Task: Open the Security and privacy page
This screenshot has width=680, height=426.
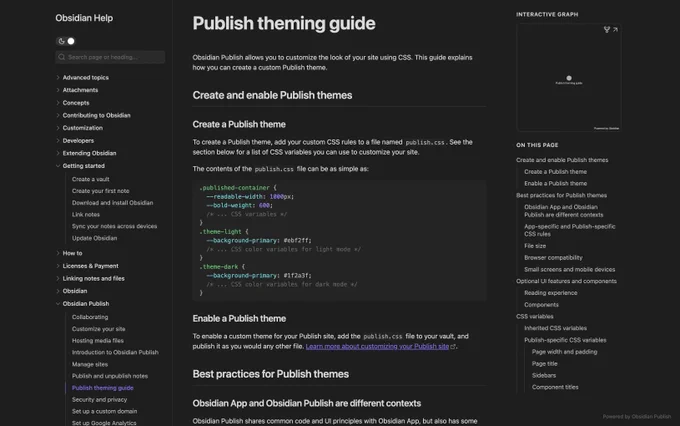Action: [x=99, y=400]
